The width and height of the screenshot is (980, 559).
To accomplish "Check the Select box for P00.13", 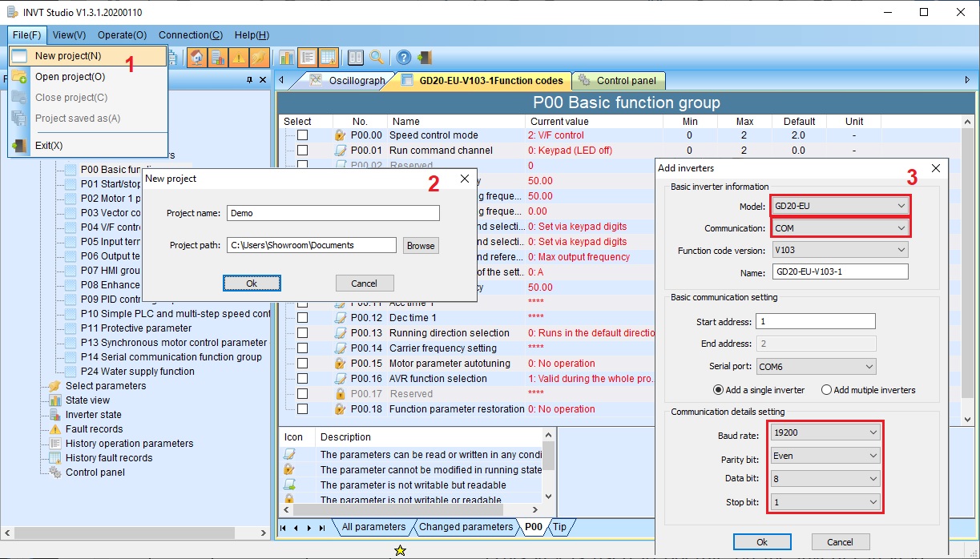I will (x=302, y=333).
